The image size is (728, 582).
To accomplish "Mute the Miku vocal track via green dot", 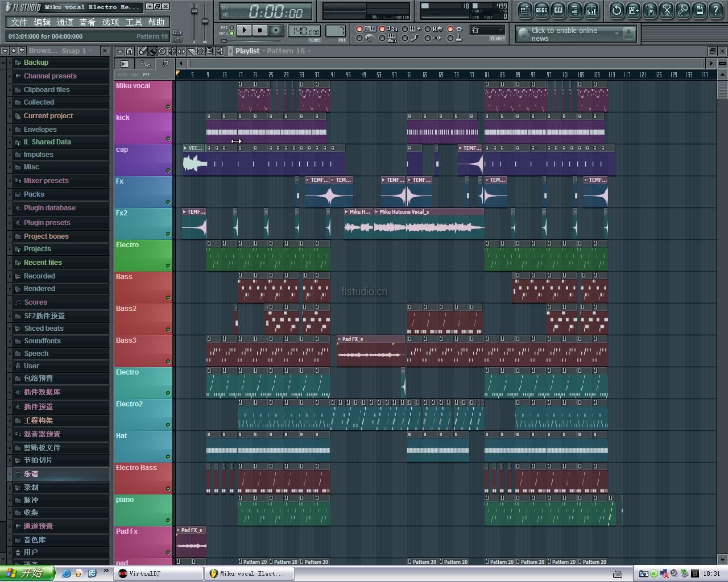I will (168, 106).
